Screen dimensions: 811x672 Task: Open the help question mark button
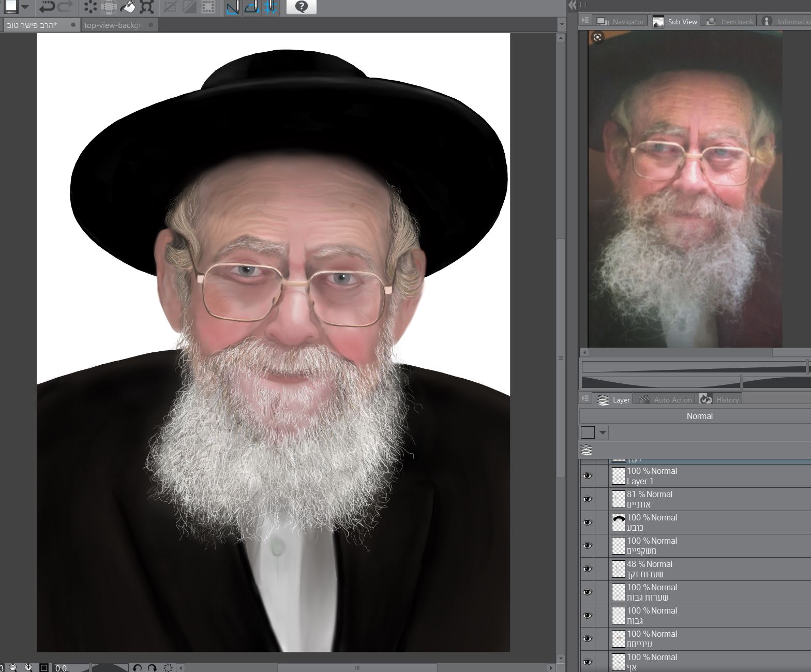301,7
